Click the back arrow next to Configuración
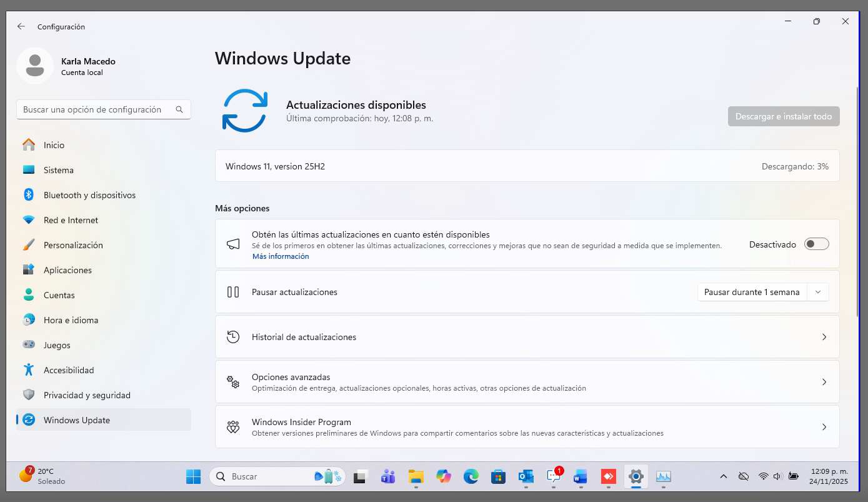Image resolution: width=868 pixels, height=502 pixels. 21,26
